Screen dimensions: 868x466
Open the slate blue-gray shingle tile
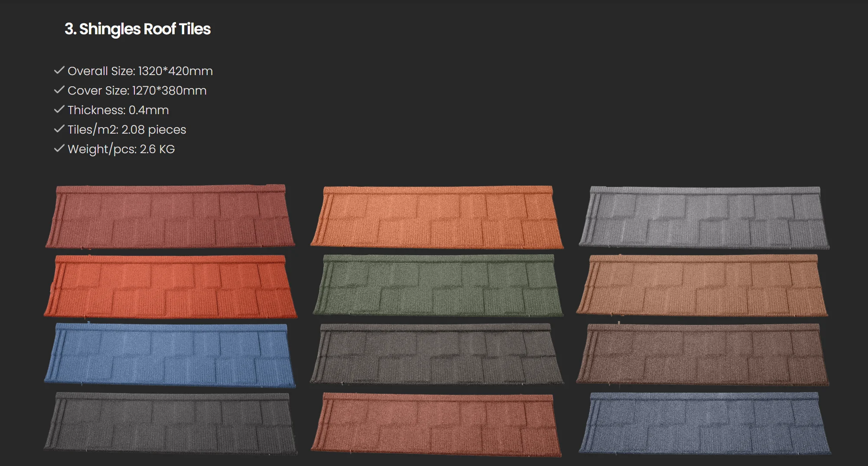(705, 423)
